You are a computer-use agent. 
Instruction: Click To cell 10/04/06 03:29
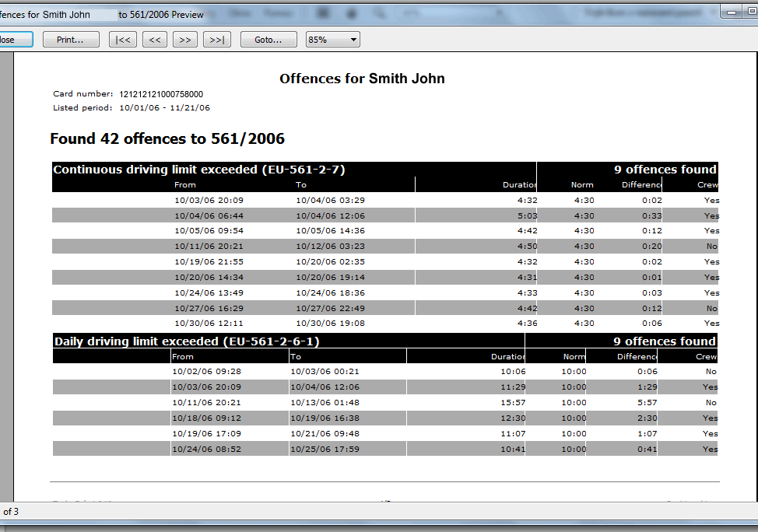tap(330, 200)
